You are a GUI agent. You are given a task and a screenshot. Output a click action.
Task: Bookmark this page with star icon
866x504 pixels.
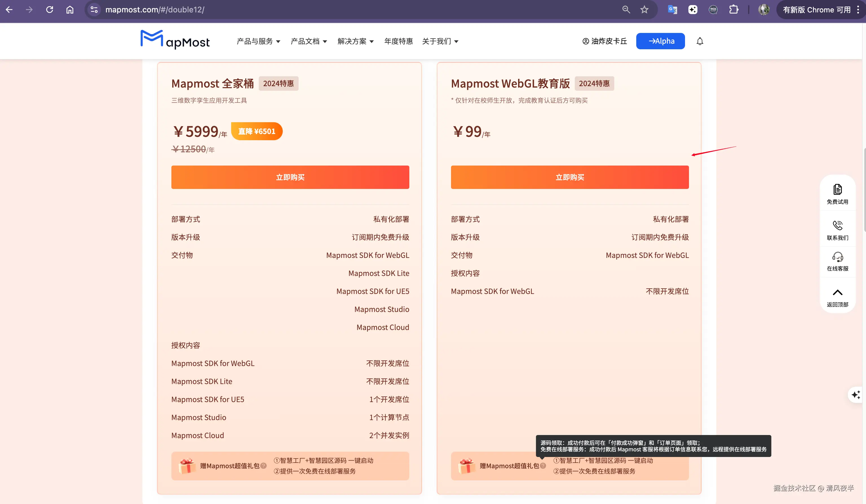(x=644, y=10)
